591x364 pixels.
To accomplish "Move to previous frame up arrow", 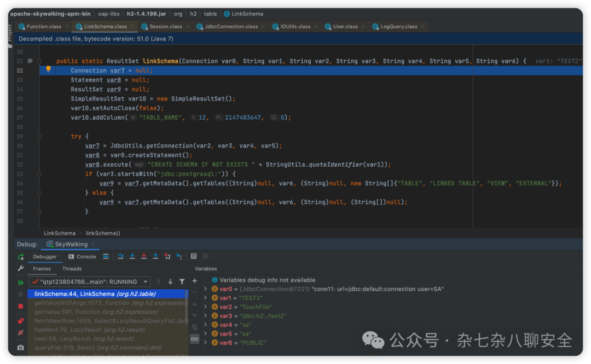I will point(159,281).
